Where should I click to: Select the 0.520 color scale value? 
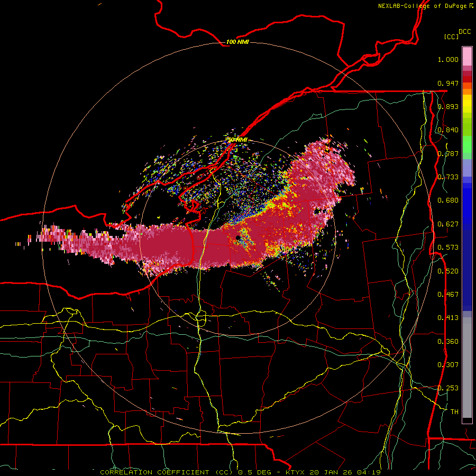448,271
